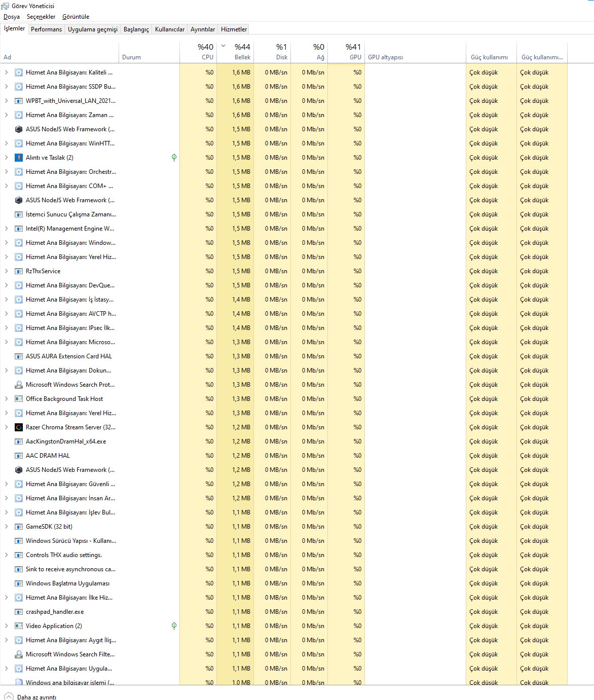Select the Hizmet Ana Bilgisayarı: Güvenli row

tap(284, 484)
